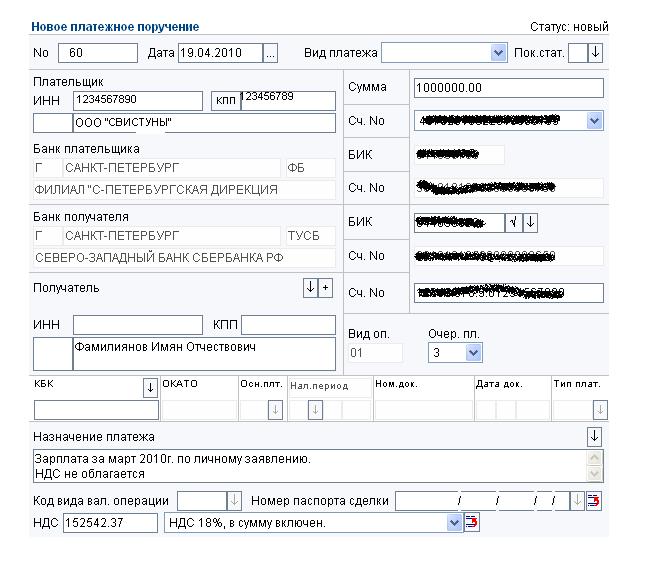The image size is (654, 569).
Task: Click the red clear icon beside НДС dropdown
Action: tap(472, 522)
